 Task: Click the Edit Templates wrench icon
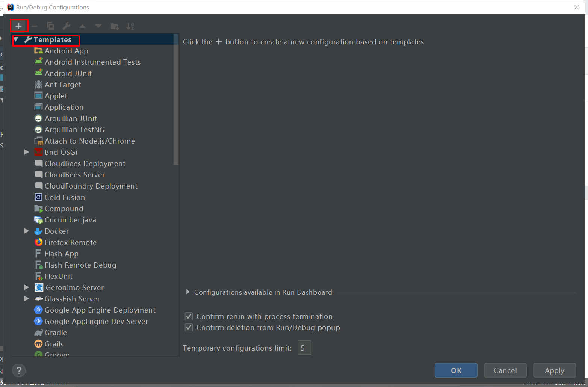pyautogui.click(x=67, y=26)
